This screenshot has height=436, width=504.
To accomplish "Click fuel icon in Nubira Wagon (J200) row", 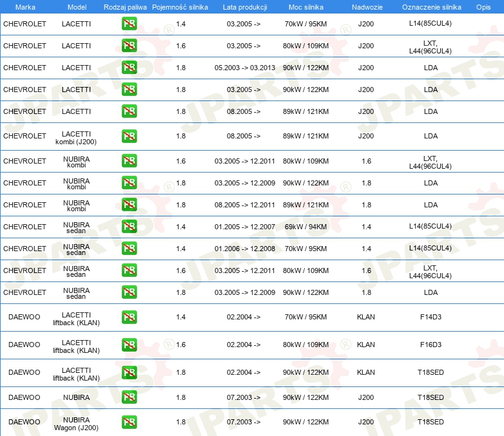I will point(129,422).
